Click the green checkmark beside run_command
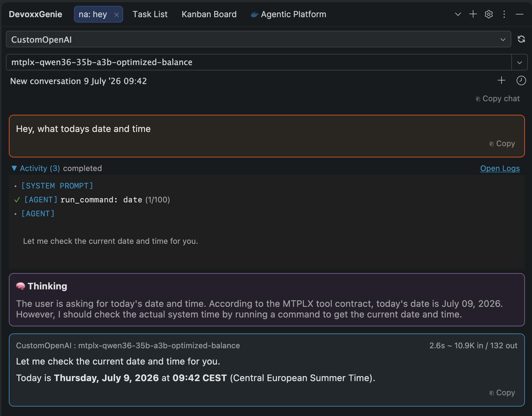This screenshot has width=532, height=416. pos(17,200)
